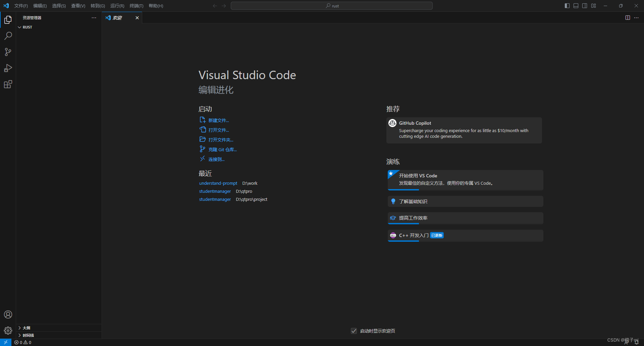
Task: Go back with the left arrow
Action: (x=215, y=6)
